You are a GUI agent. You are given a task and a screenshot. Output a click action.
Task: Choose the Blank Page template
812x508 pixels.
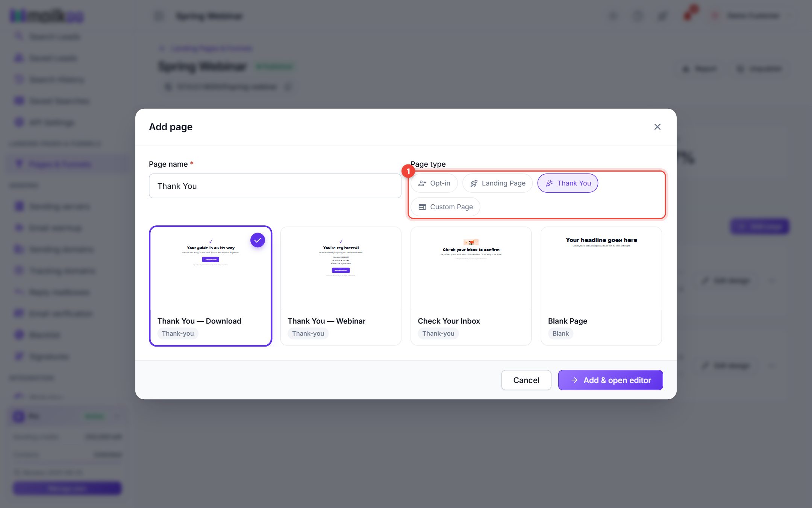tap(601, 286)
